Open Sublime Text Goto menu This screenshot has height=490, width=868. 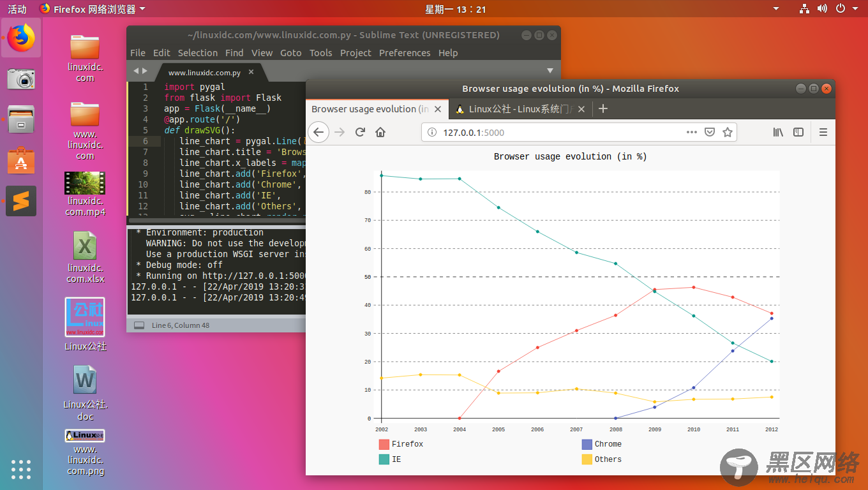click(291, 53)
